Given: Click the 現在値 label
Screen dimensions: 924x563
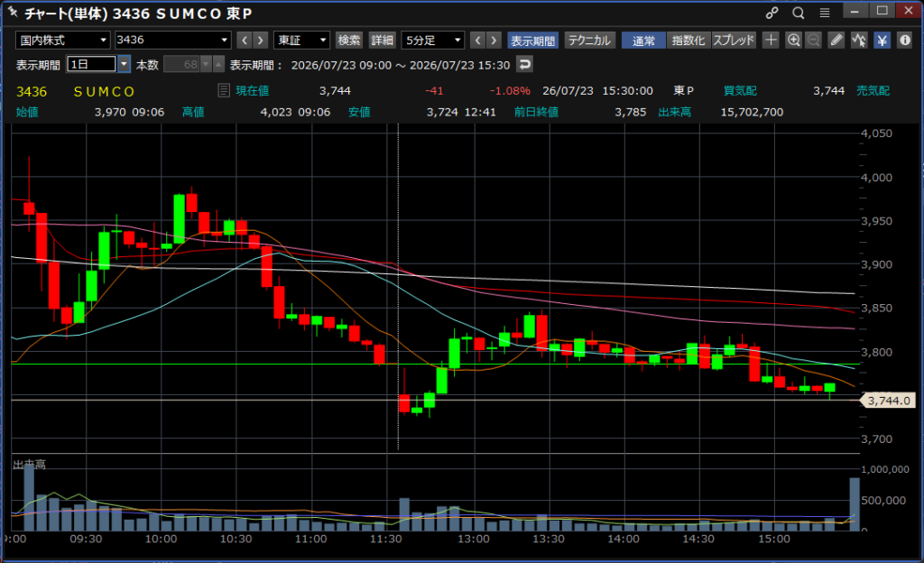Looking at the screenshot, I should [253, 91].
